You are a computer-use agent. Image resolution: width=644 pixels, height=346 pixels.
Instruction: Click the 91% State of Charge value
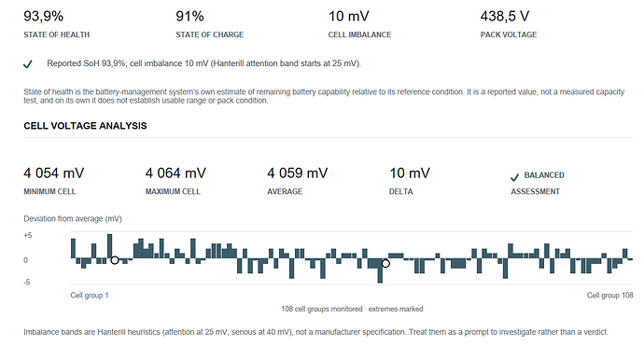coord(189,17)
